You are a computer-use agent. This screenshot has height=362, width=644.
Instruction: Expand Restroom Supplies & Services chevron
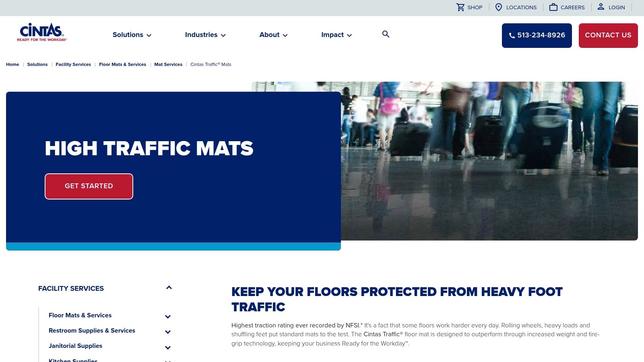(168, 332)
